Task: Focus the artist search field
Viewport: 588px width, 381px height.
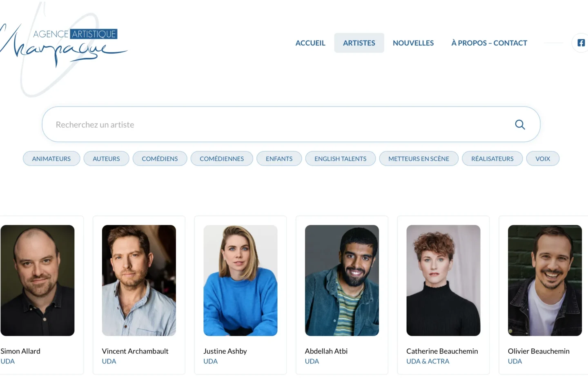Action: tap(278, 125)
